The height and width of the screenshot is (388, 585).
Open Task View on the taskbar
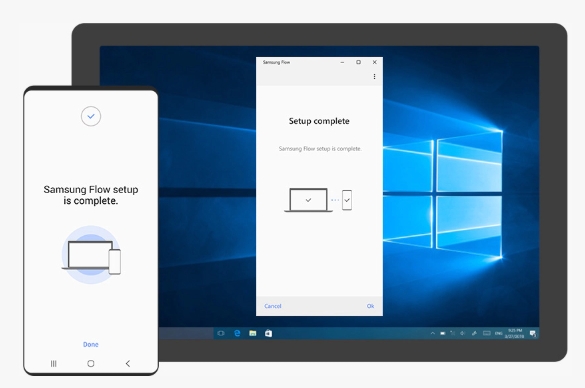tap(221, 333)
